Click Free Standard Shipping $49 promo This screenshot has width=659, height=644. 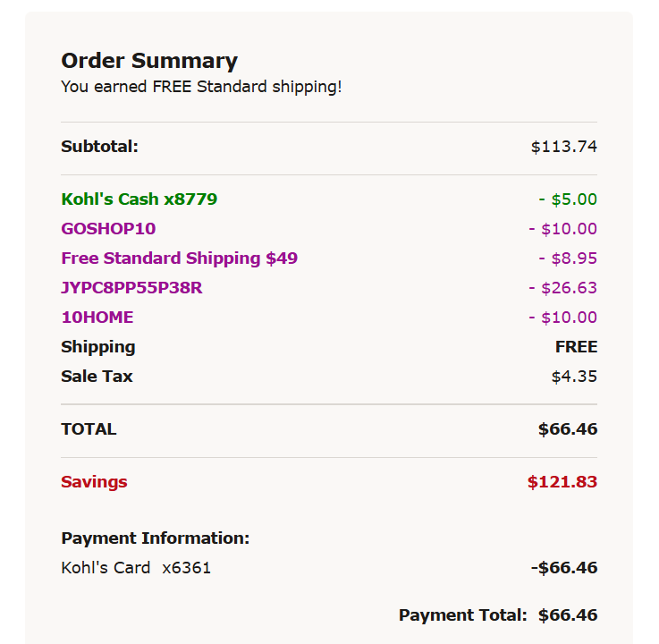click(x=180, y=258)
